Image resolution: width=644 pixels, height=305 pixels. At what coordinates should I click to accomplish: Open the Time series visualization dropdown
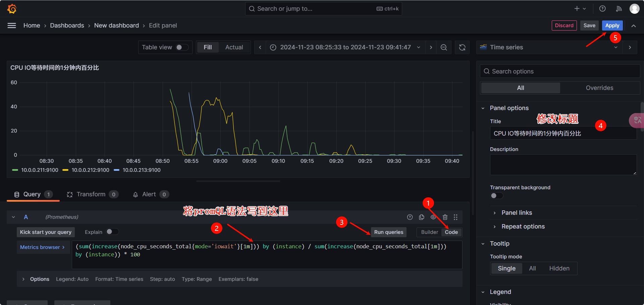point(549,47)
